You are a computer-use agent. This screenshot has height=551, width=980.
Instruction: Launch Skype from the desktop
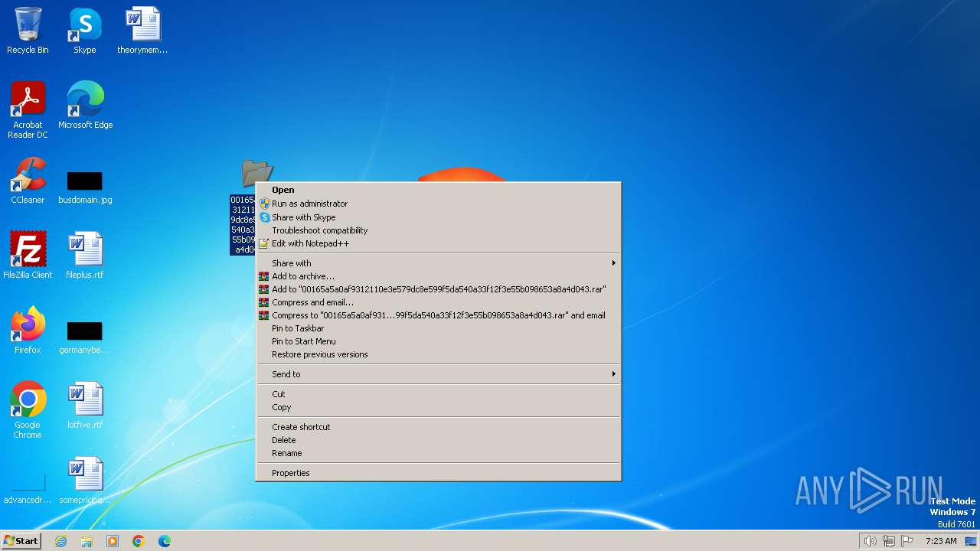(x=85, y=31)
